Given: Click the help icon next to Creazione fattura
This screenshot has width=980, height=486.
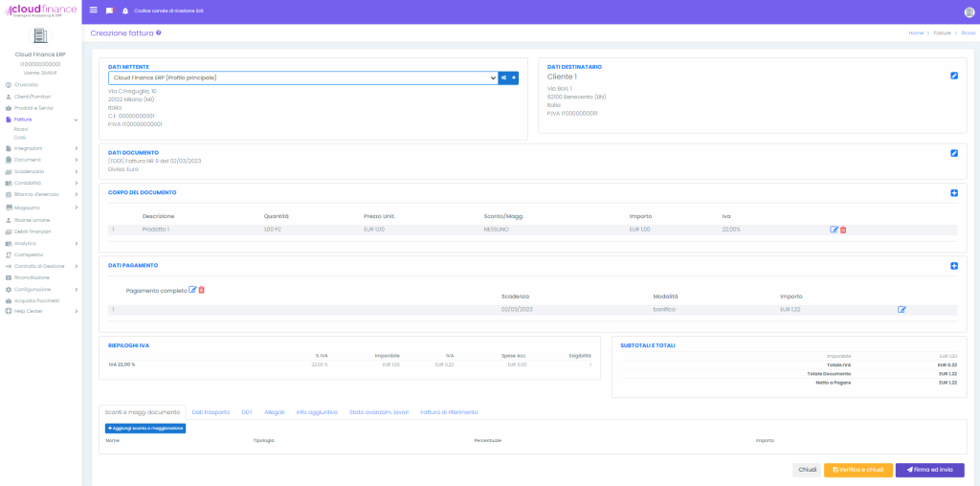Looking at the screenshot, I should (159, 33).
